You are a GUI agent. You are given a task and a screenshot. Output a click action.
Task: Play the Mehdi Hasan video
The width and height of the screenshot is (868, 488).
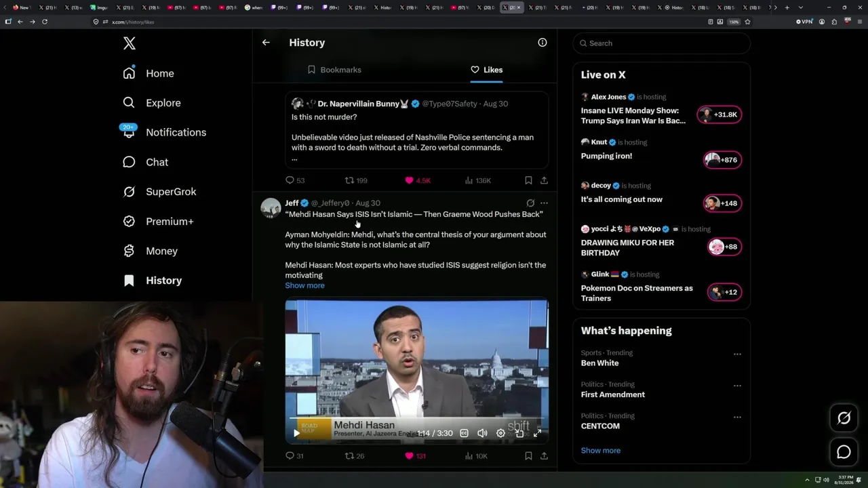tap(296, 433)
